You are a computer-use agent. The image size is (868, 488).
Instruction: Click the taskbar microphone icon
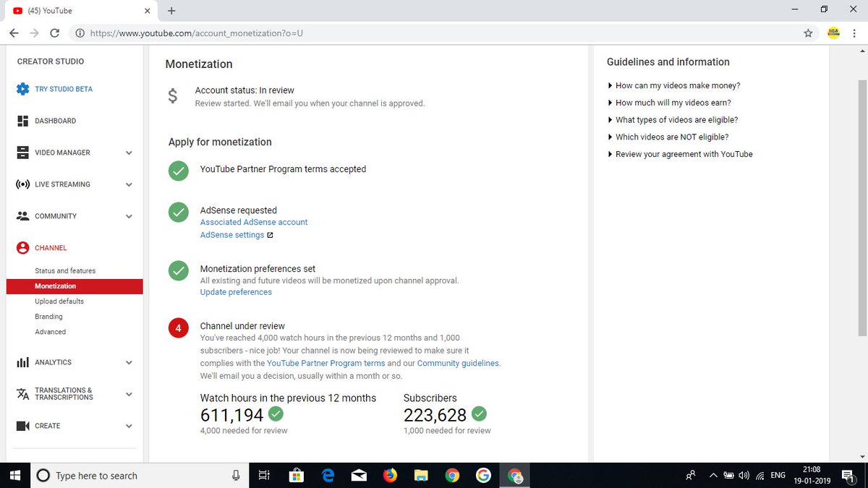coord(236,475)
